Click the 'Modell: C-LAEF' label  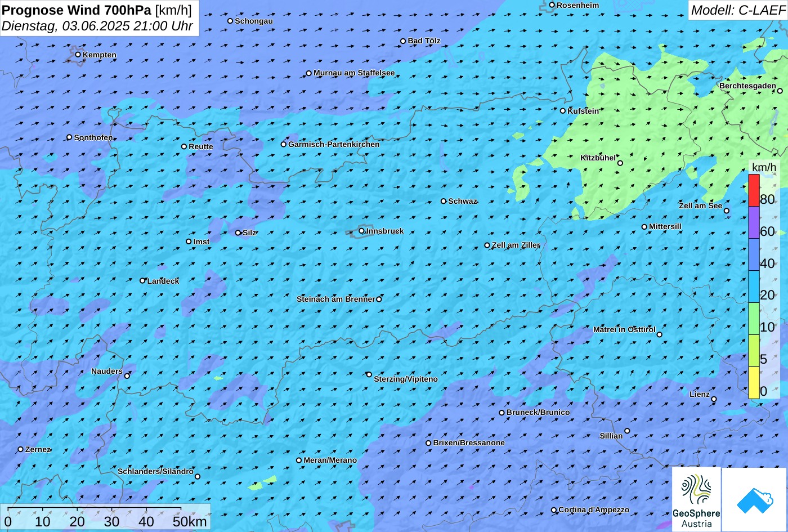(x=737, y=10)
